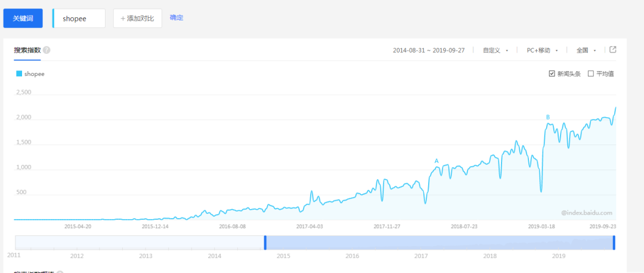Click the right handle of the timeline range slider
644x273 pixels.
[614, 243]
